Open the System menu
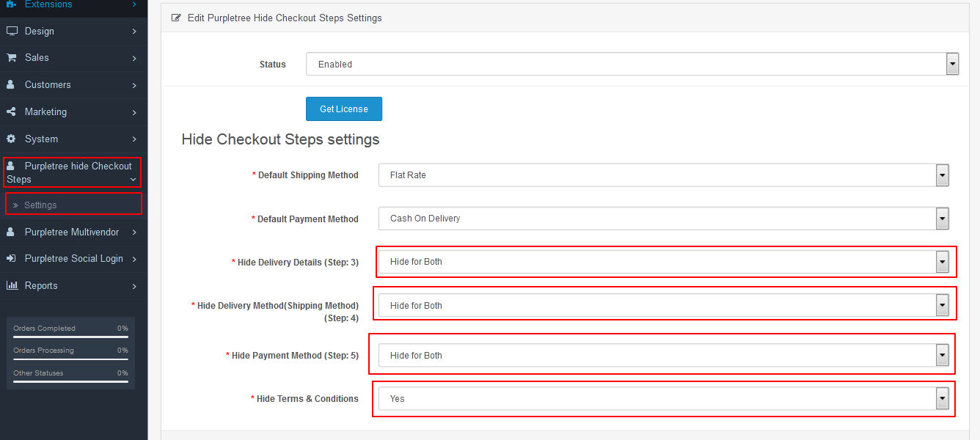The height and width of the screenshot is (440, 980). point(73,139)
